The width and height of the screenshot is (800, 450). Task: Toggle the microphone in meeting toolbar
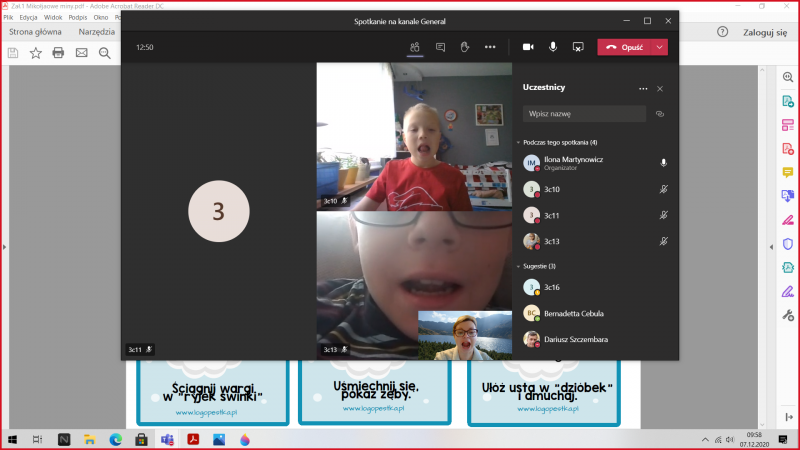click(x=553, y=47)
